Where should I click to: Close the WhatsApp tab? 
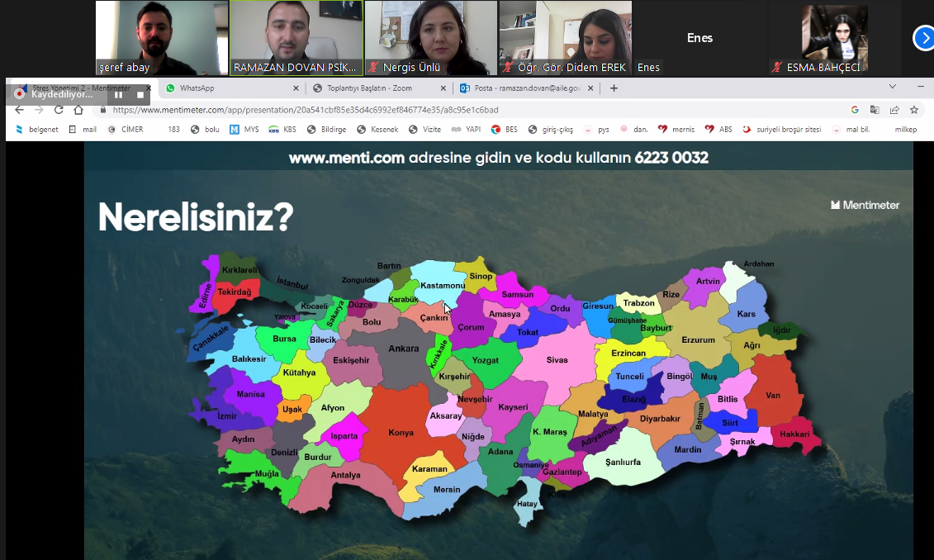click(x=296, y=88)
